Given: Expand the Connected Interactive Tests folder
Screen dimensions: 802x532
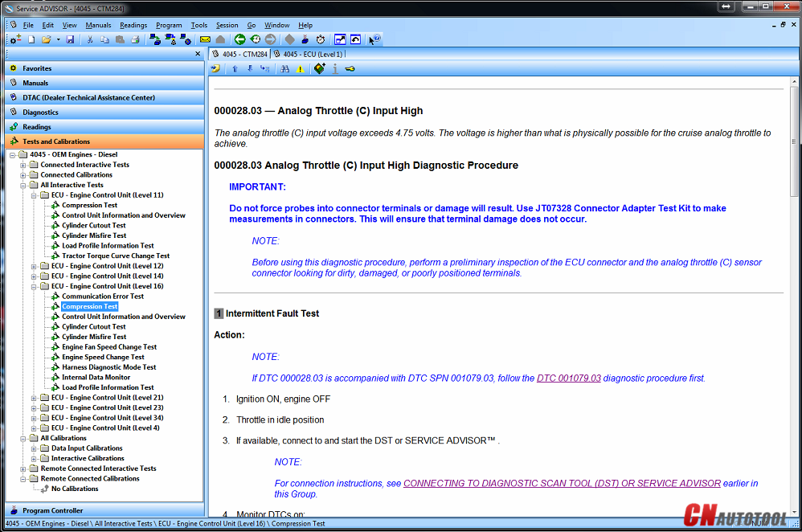Looking at the screenshot, I should (x=23, y=166).
